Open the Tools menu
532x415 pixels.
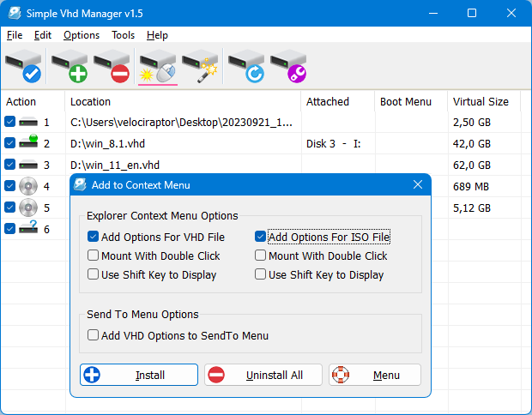click(123, 35)
